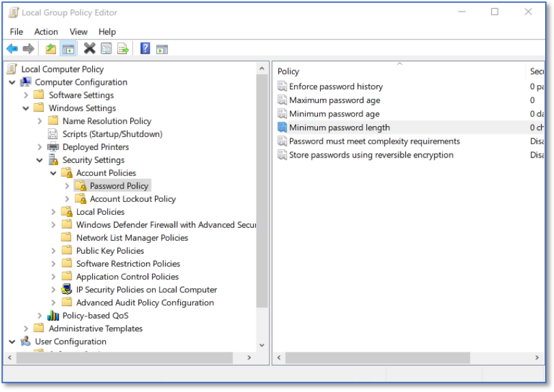Collapse the Security Settings node

click(x=40, y=160)
